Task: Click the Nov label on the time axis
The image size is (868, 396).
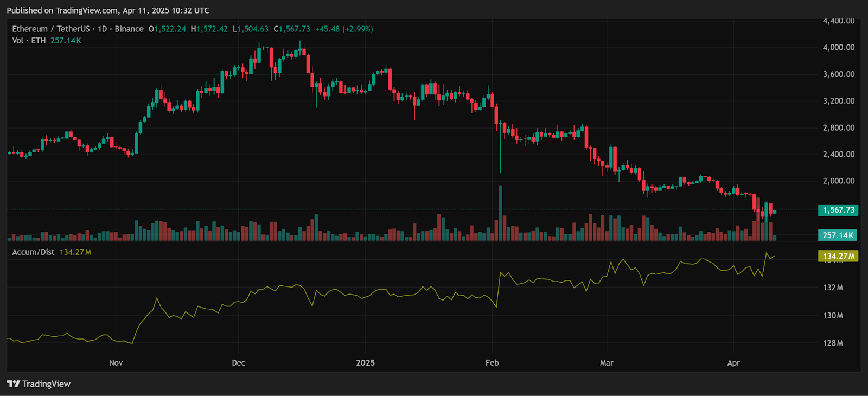Action: (x=116, y=363)
